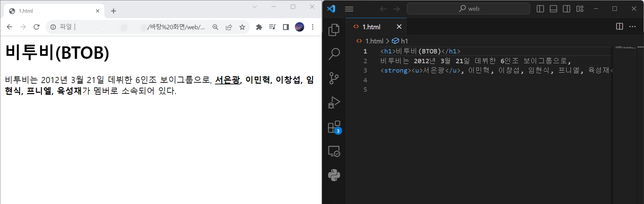Maximize the Chrome window
The width and height of the screenshot is (644, 204).
click(x=293, y=7)
